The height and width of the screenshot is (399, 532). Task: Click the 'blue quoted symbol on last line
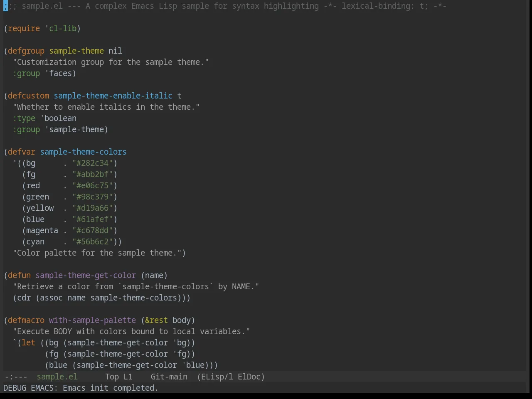pos(193,365)
